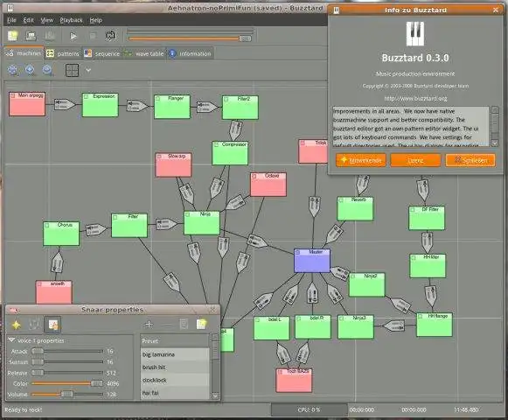
Task: Open the Help menu
Action: click(95, 20)
